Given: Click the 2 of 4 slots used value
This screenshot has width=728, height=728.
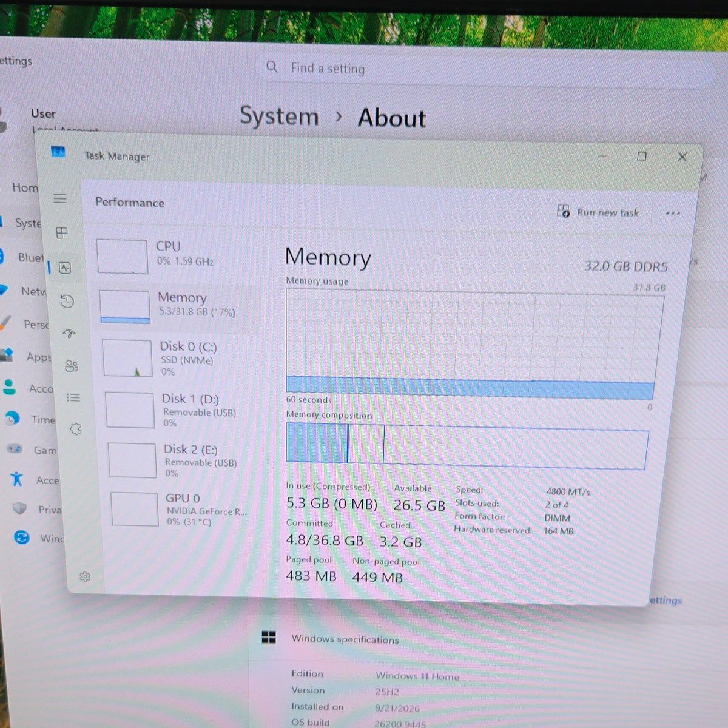Looking at the screenshot, I should (556, 505).
